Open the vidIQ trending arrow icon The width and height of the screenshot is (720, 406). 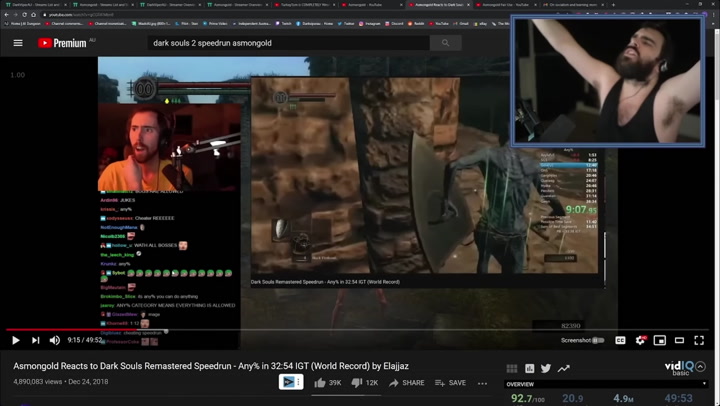point(563,368)
